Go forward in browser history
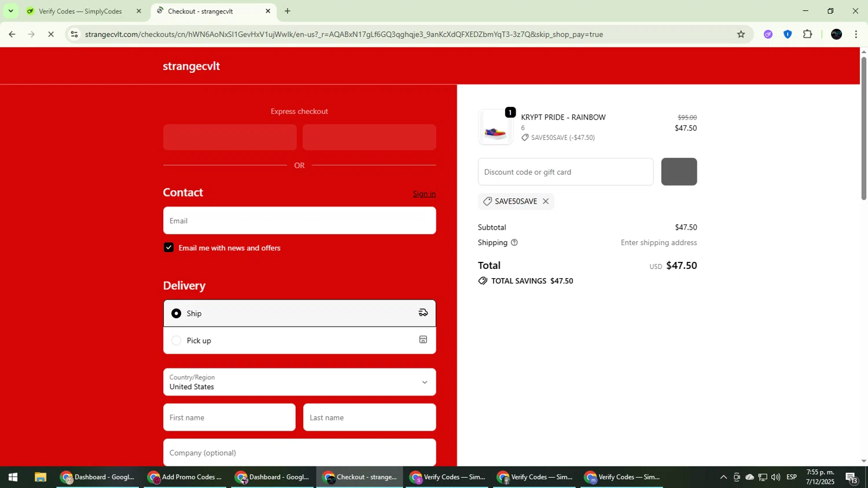 (31, 34)
